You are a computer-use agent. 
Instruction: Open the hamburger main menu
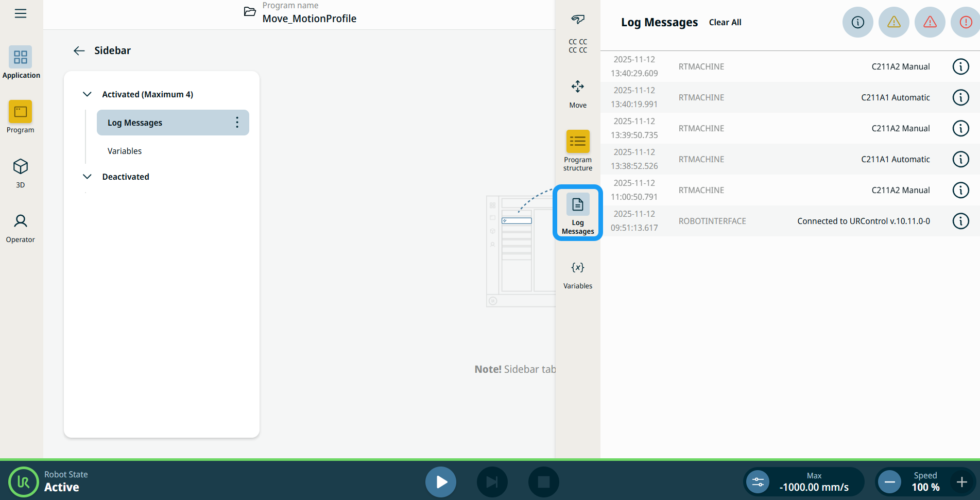click(x=21, y=13)
